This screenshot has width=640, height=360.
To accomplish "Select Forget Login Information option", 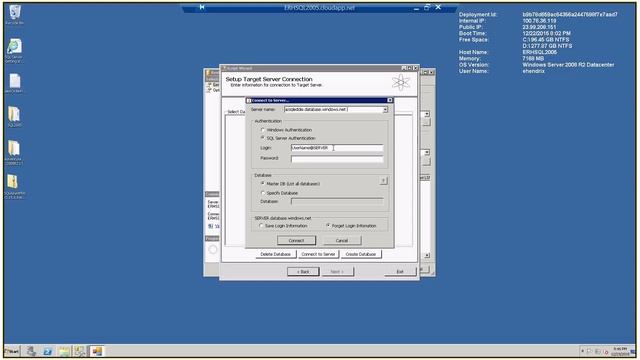I will coord(328,226).
